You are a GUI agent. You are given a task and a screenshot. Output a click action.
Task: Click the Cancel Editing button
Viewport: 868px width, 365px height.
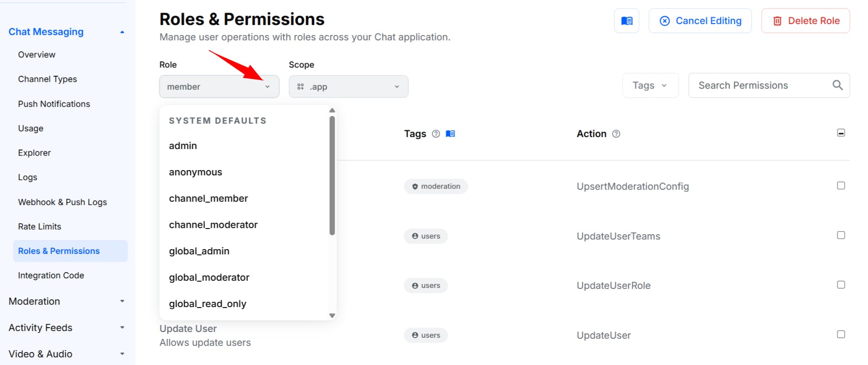point(700,21)
